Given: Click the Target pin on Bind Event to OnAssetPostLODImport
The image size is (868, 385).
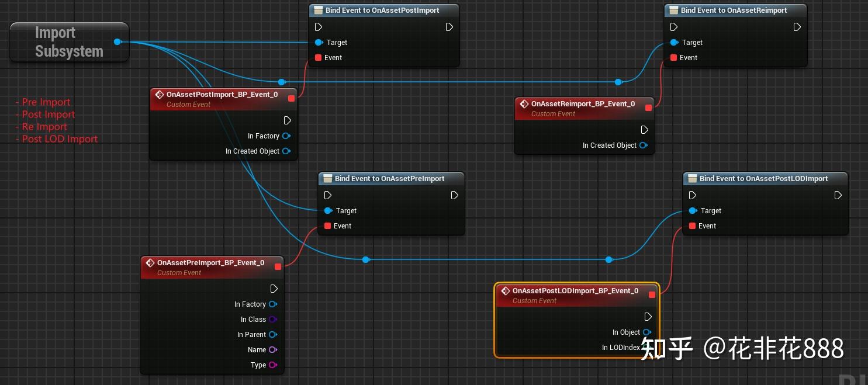Looking at the screenshot, I should click(693, 211).
